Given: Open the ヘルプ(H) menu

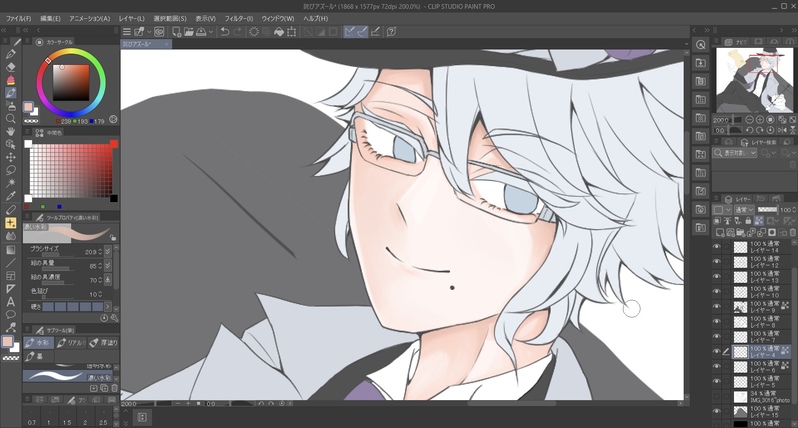Looking at the screenshot, I should click(x=316, y=18).
